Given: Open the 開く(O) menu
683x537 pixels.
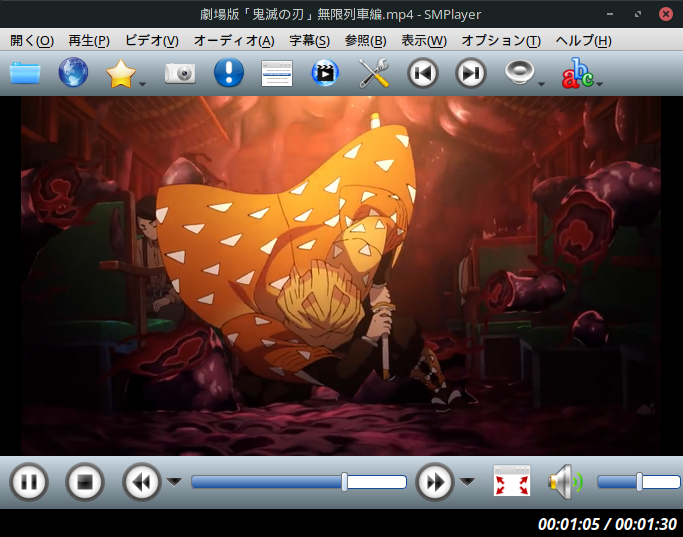Looking at the screenshot, I should [32, 41].
